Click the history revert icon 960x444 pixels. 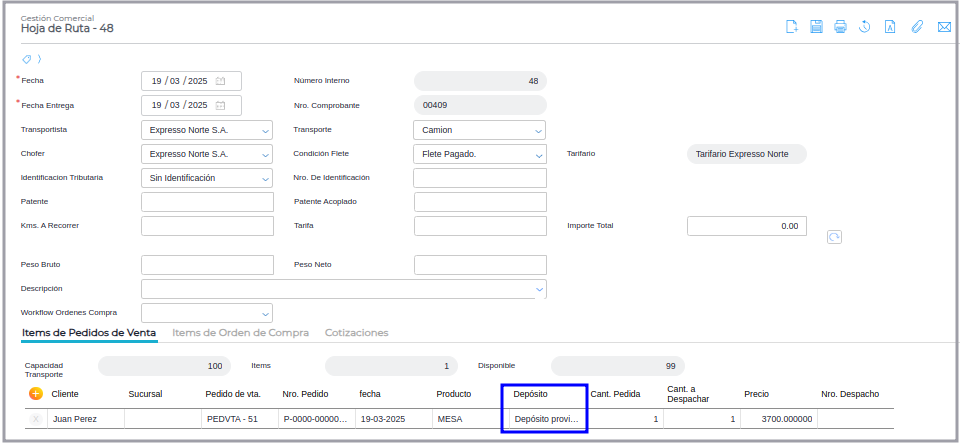point(865,27)
